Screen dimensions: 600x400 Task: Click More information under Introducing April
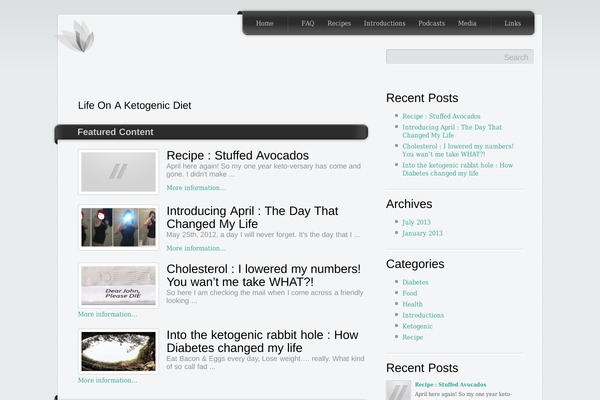[x=196, y=248]
